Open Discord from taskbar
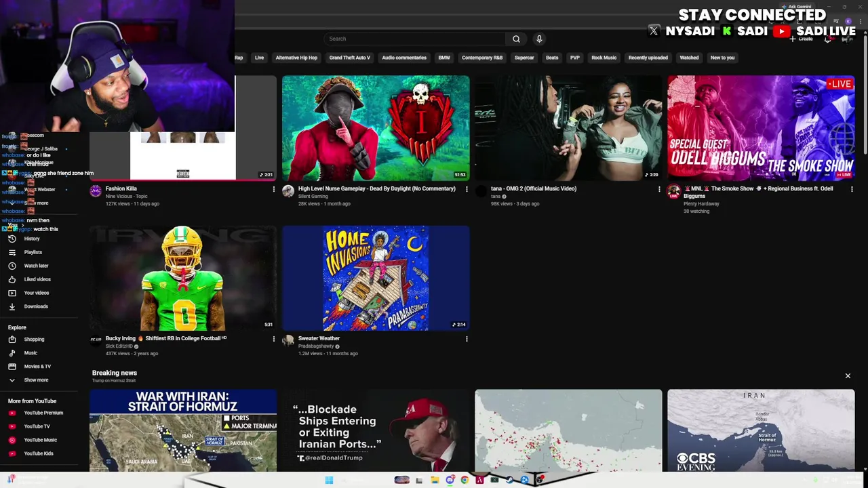This screenshot has height=488, width=868. (450, 480)
